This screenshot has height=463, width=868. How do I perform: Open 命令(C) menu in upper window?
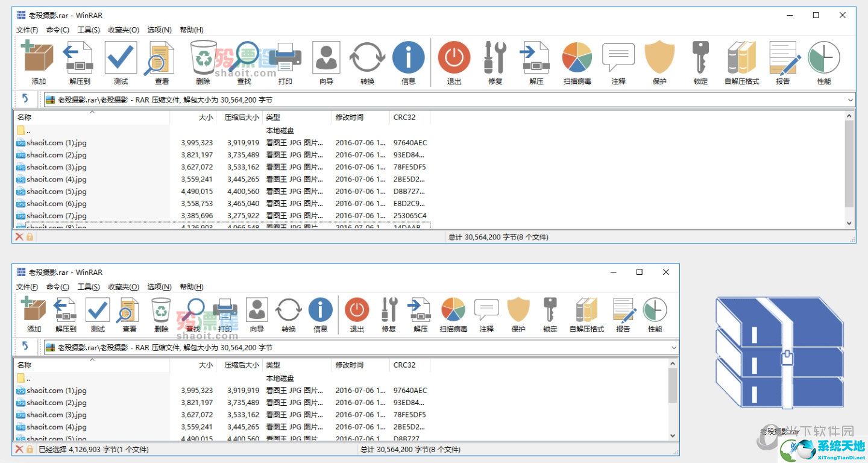(58, 30)
